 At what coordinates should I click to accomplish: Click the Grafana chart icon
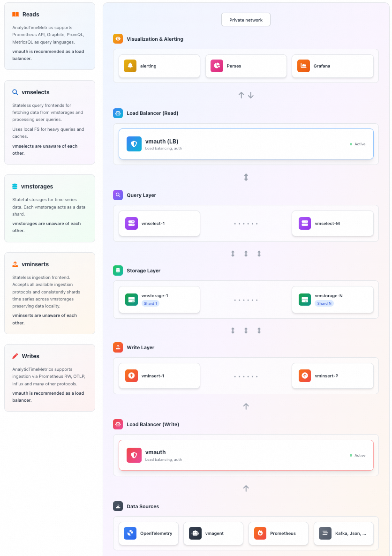coord(303,66)
